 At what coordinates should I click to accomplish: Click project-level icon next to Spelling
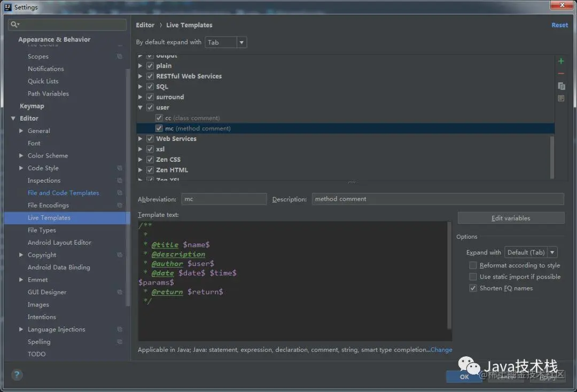120,342
